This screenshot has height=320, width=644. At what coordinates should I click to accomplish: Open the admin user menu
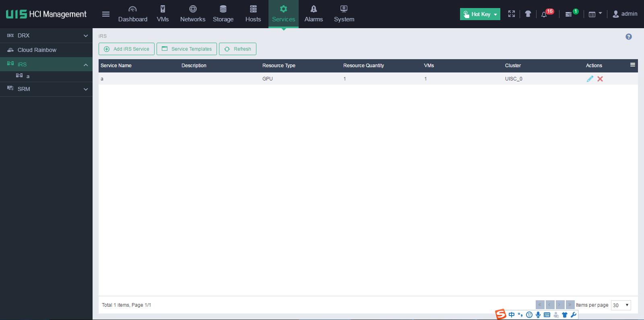point(625,14)
